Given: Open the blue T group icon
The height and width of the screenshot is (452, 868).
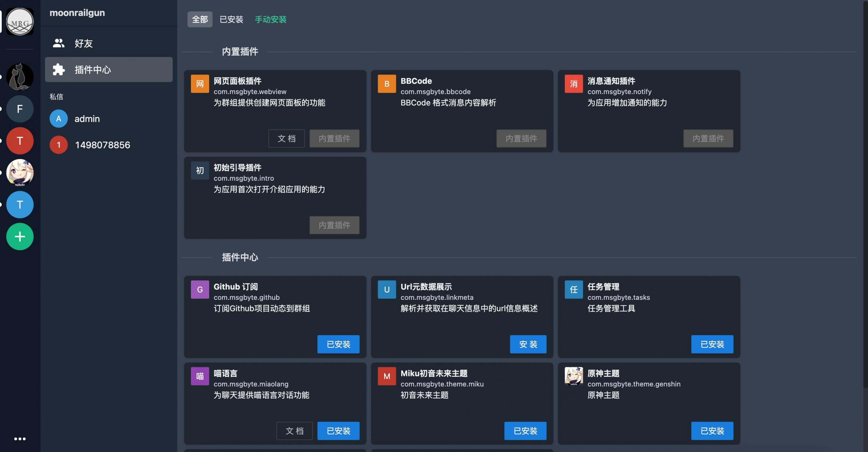Looking at the screenshot, I should coord(20,205).
